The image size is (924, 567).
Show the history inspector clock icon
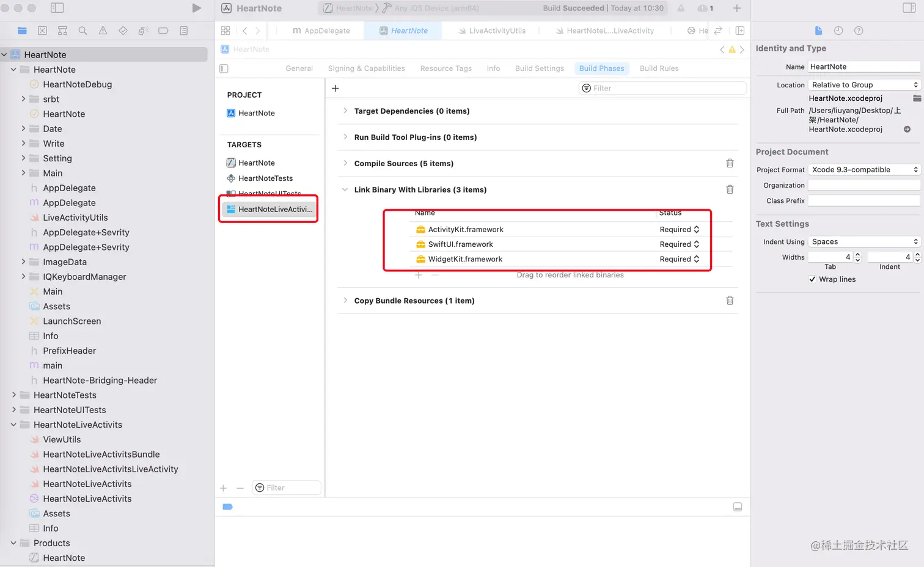[838, 31]
